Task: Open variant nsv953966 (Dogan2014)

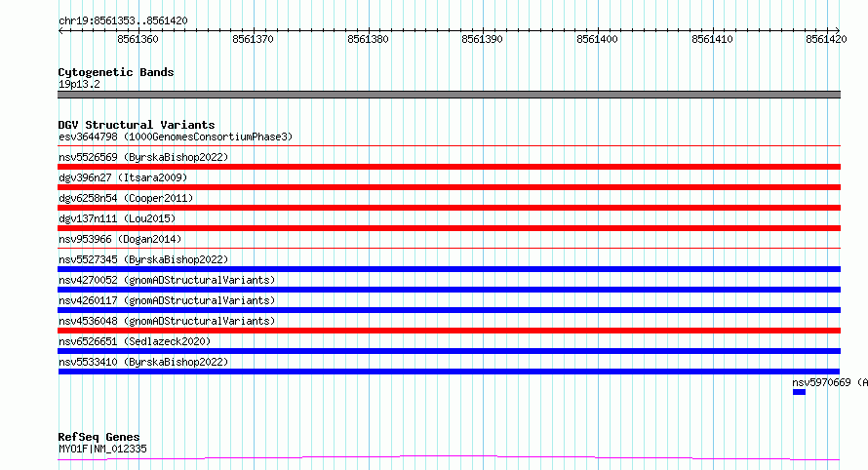Action: click(x=120, y=239)
